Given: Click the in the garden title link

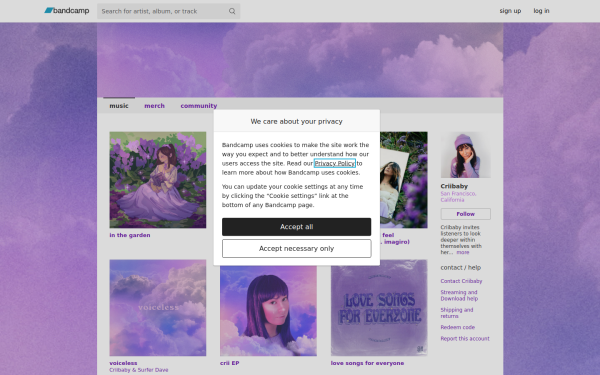Looking at the screenshot, I should (x=130, y=235).
